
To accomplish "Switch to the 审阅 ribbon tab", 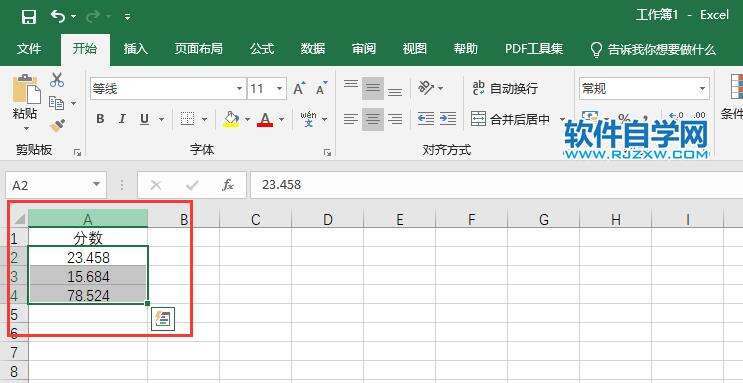I will 364,49.
